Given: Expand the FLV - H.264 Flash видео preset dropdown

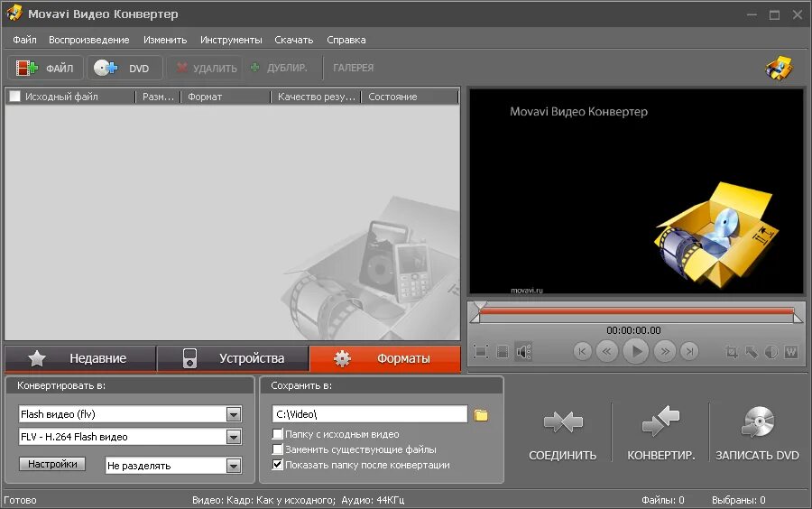Looking at the screenshot, I should pos(234,437).
